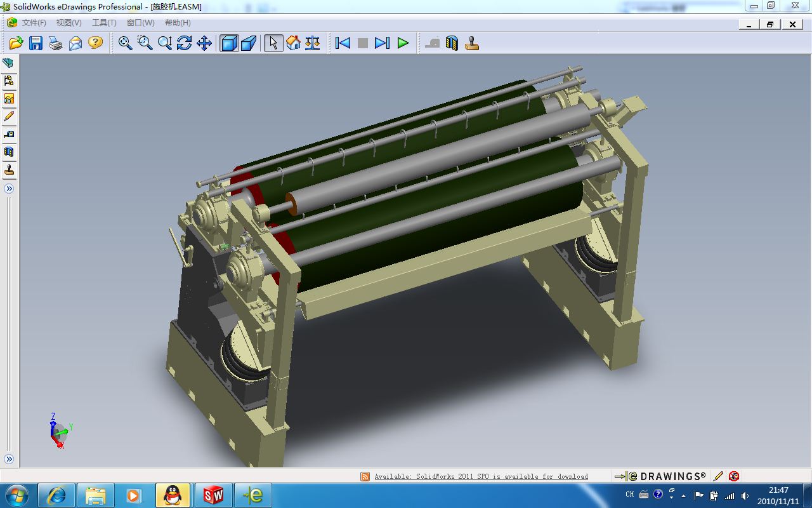Viewport: 812px width, 508px height.
Task: Click the Print icon in toolbar
Action: (x=56, y=43)
